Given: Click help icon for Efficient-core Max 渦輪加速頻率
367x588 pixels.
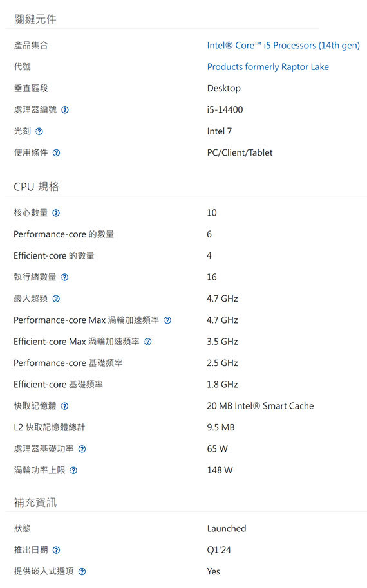Looking at the screenshot, I should 148,342.
